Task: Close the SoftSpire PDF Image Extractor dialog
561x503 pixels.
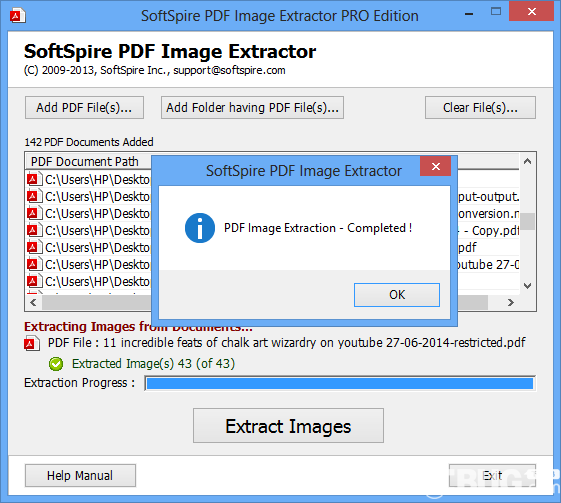Action: 435,166
